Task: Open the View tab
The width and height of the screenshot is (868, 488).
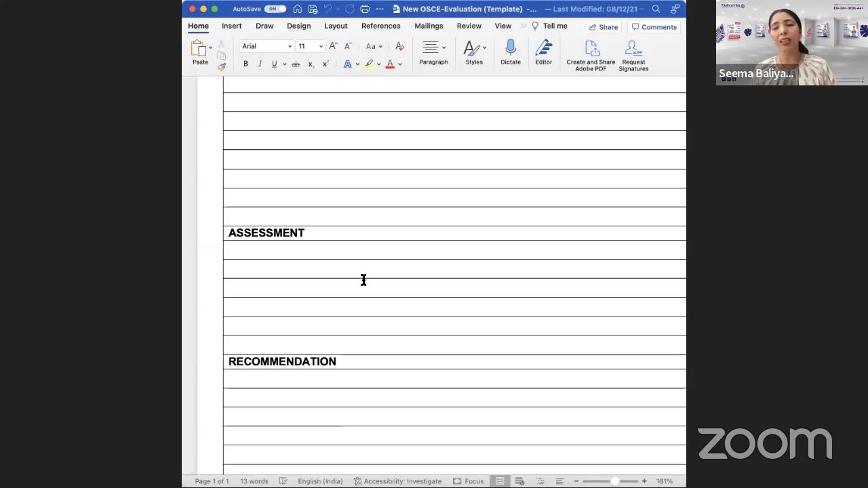Action: pyautogui.click(x=503, y=26)
